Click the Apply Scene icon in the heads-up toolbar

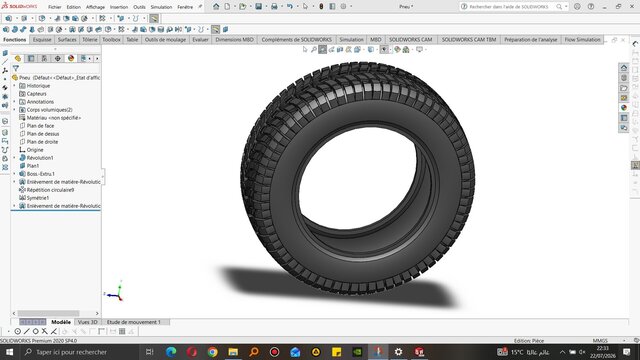(406, 49)
